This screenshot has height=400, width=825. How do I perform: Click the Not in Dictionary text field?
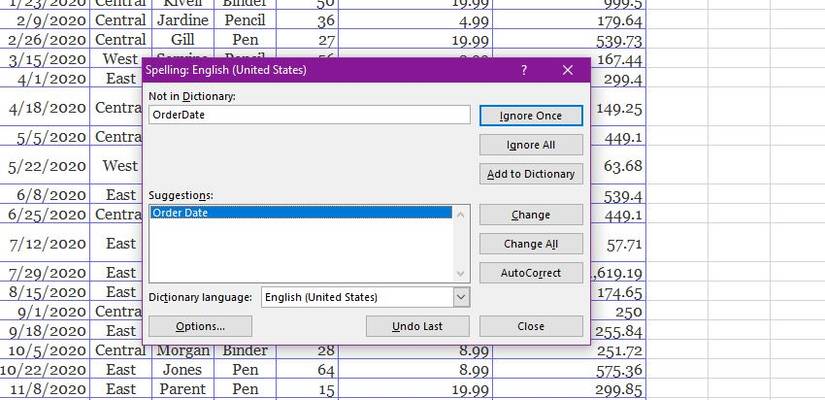coord(309,115)
